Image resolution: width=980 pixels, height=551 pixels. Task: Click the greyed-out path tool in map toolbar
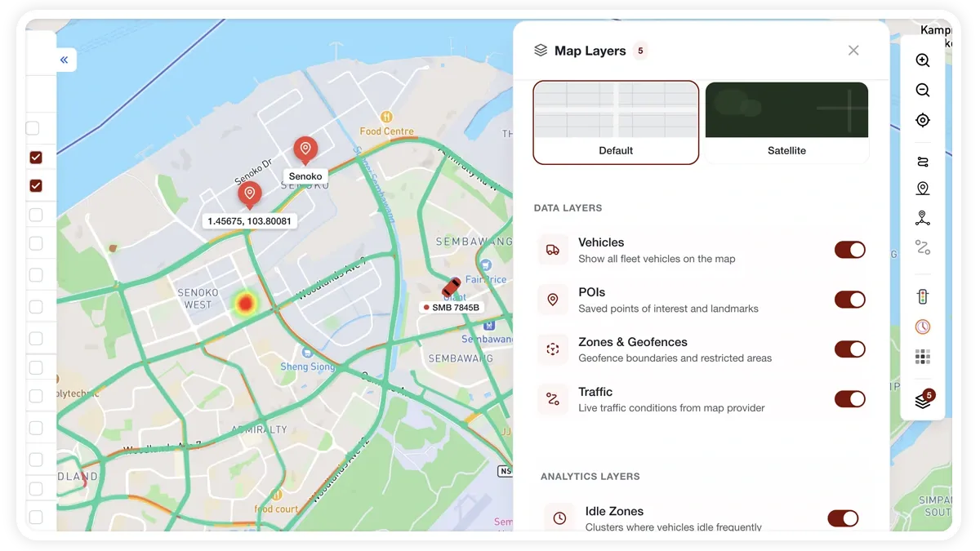pyautogui.click(x=923, y=247)
